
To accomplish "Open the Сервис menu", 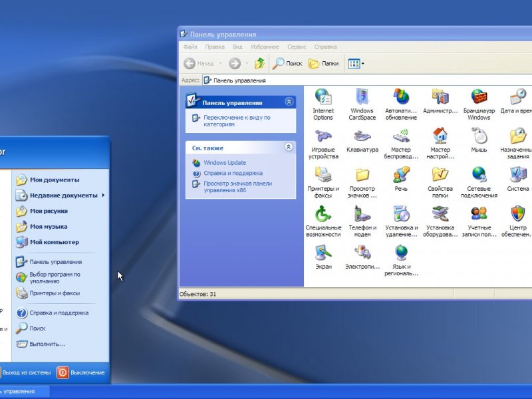I will pyautogui.click(x=297, y=47).
